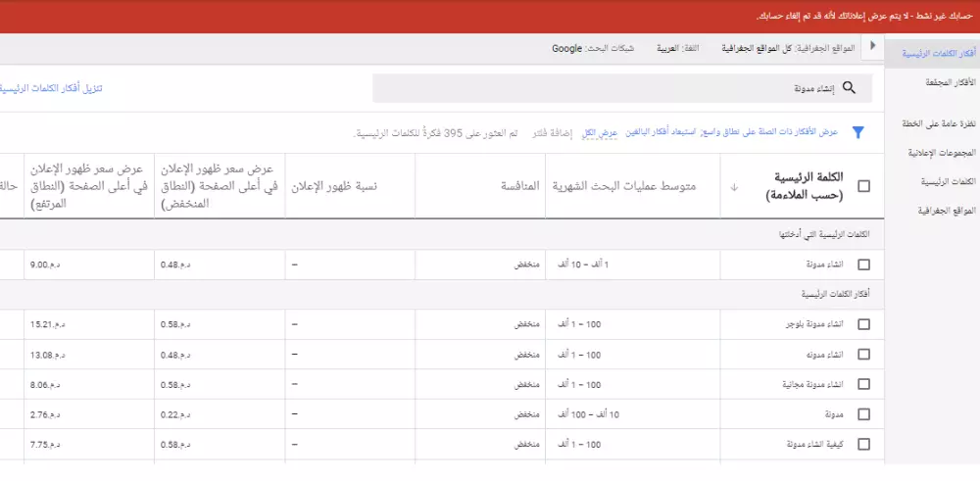The width and height of the screenshot is (980, 481).
Task: Click the low bid value 0.22
Action: click(175, 414)
